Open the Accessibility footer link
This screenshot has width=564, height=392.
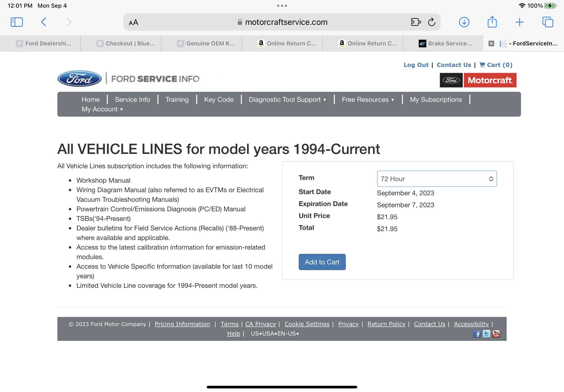(x=471, y=324)
